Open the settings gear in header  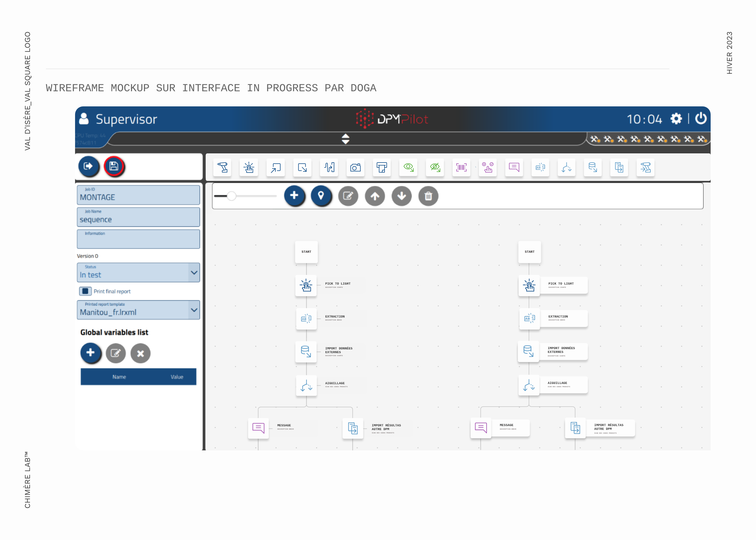(676, 119)
